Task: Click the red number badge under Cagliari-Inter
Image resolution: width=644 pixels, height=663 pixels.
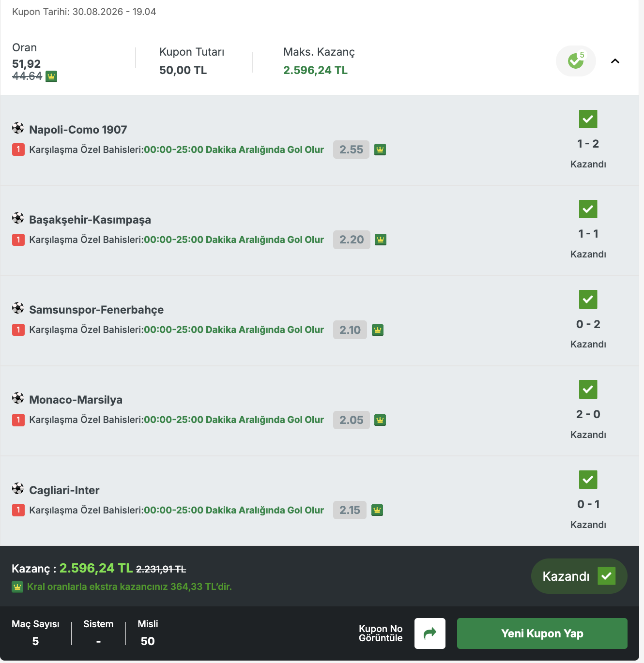Action: pos(18,510)
